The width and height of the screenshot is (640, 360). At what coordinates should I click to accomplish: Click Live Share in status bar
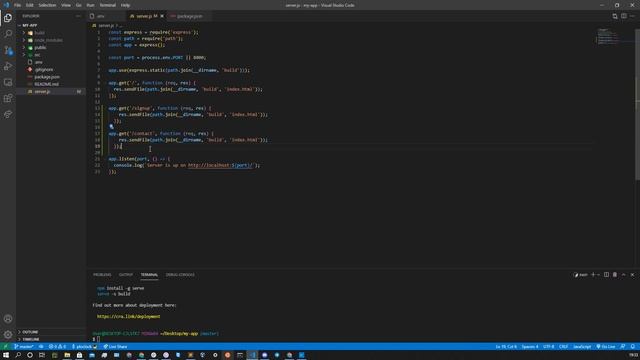tap(115, 347)
